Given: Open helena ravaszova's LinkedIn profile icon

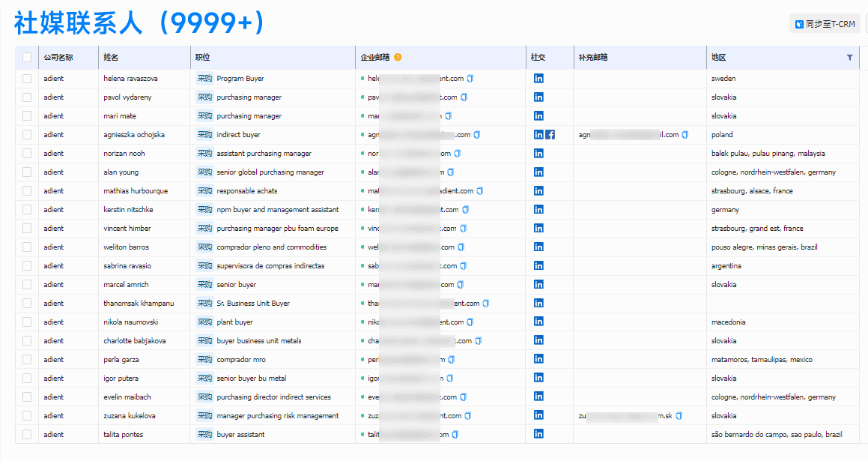Looking at the screenshot, I should 538,79.
